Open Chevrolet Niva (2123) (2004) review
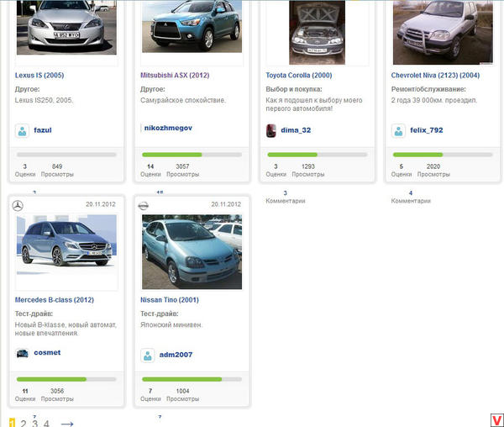The image size is (504, 427). (435, 76)
